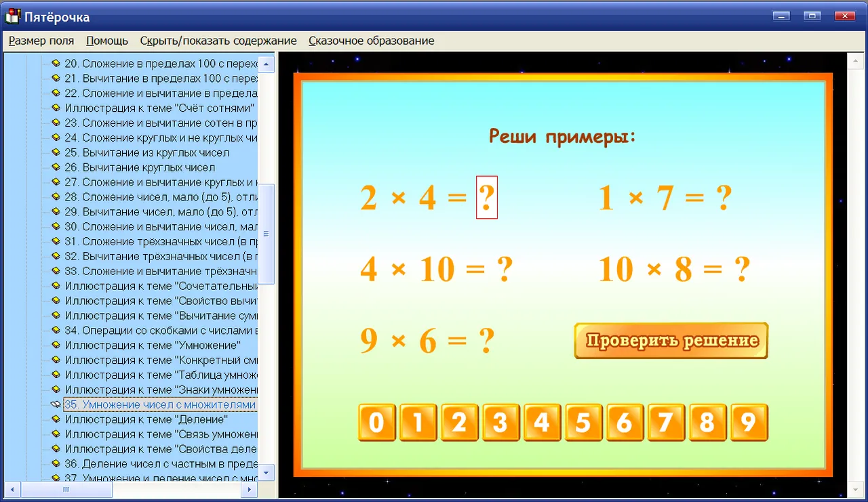Click the digit 5 tile

(x=584, y=423)
